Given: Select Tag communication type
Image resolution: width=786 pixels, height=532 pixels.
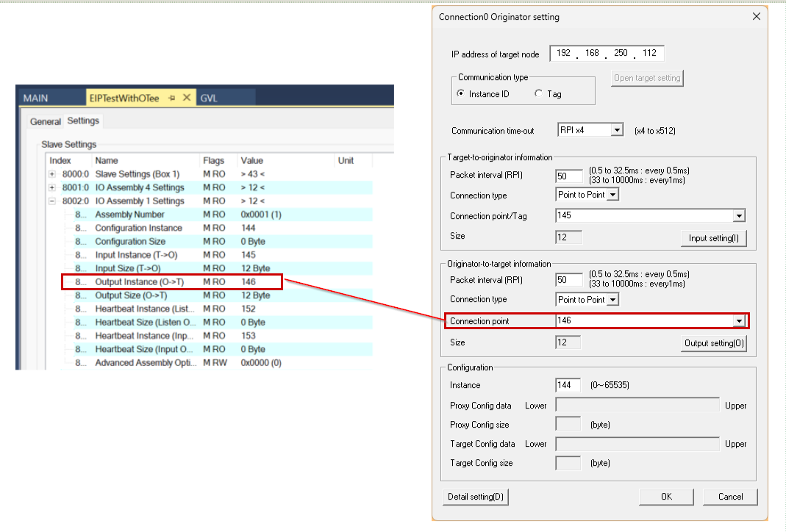Looking at the screenshot, I should click(x=539, y=94).
